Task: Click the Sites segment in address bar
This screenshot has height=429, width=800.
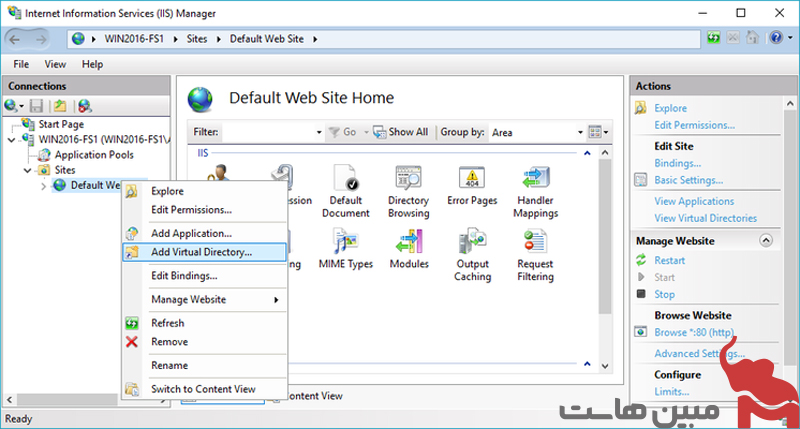Action: pyautogui.click(x=196, y=39)
